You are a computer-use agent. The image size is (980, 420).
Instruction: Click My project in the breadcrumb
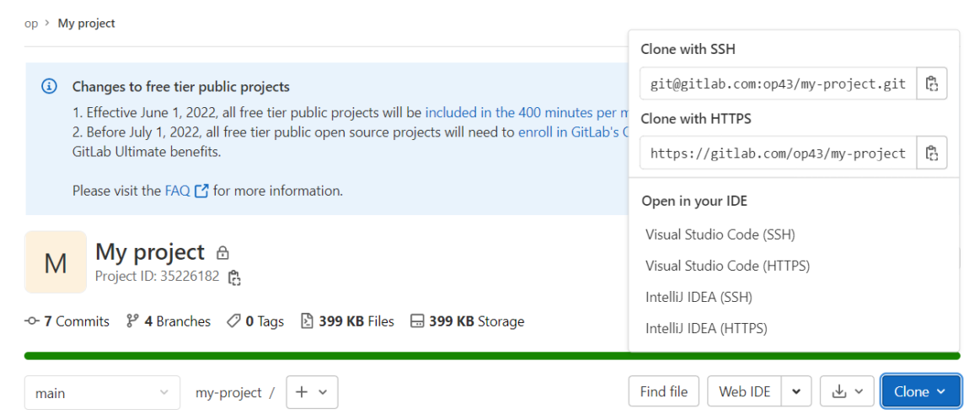point(86,23)
